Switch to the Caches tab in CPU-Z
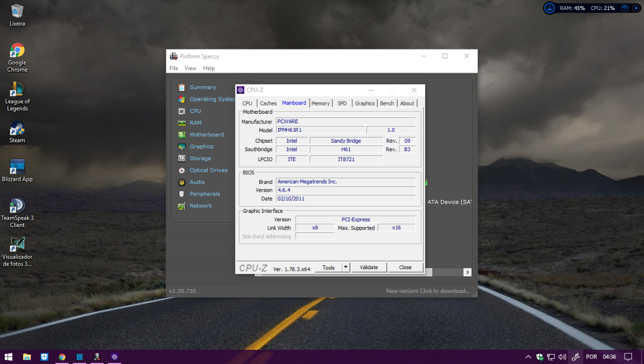The height and width of the screenshot is (364, 644). click(x=268, y=103)
